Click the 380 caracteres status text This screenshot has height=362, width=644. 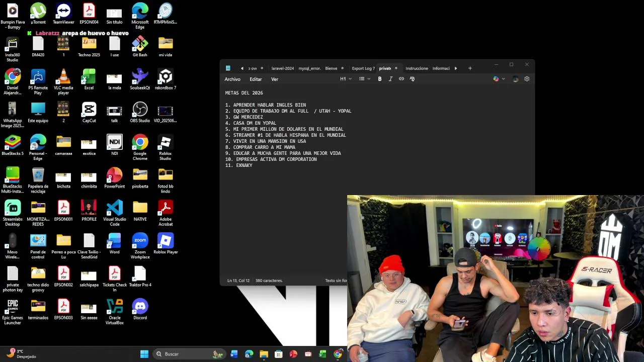point(269,281)
